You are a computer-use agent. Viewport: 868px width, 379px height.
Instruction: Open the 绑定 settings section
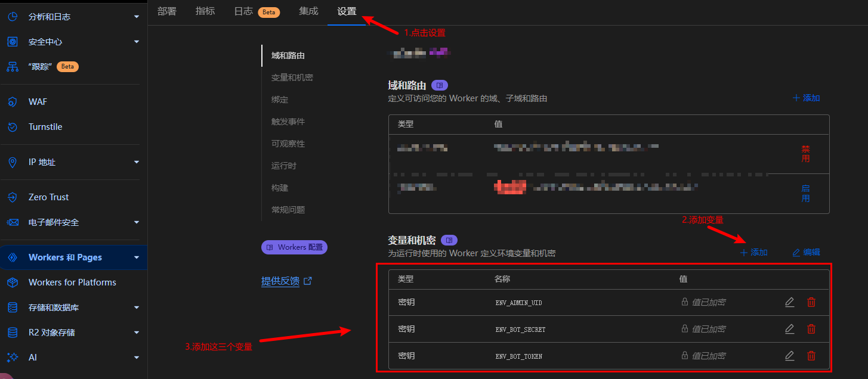tap(280, 100)
